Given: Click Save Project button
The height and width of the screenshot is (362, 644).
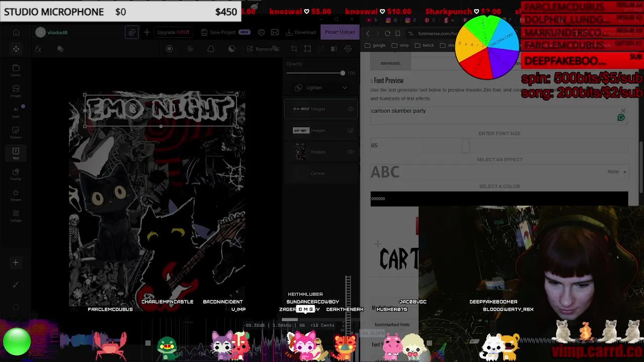Looking at the screenshot, I should pyautogui.click(x=225, y=32).
